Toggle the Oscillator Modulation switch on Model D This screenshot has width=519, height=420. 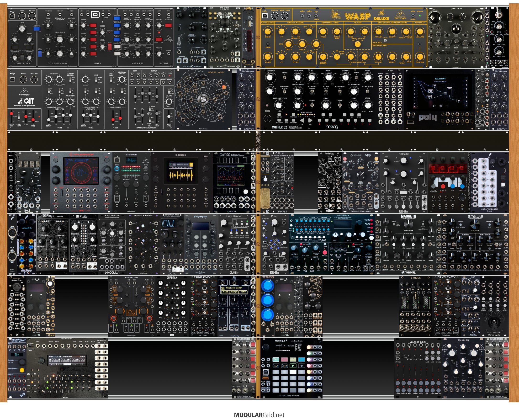pos(37,29)
